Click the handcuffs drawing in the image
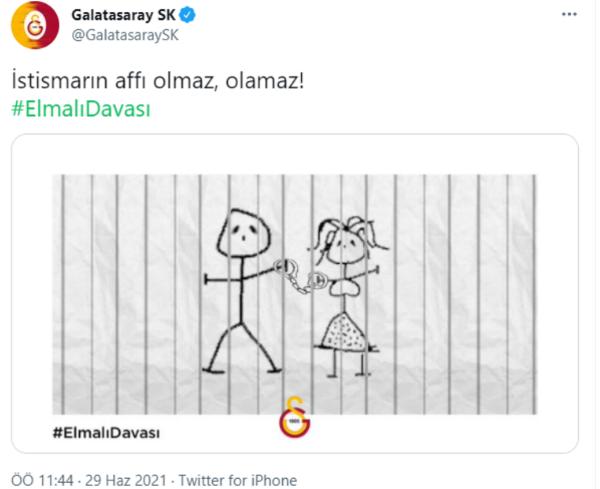The height and width of the screenshot is (489, 600). point(300,276)
